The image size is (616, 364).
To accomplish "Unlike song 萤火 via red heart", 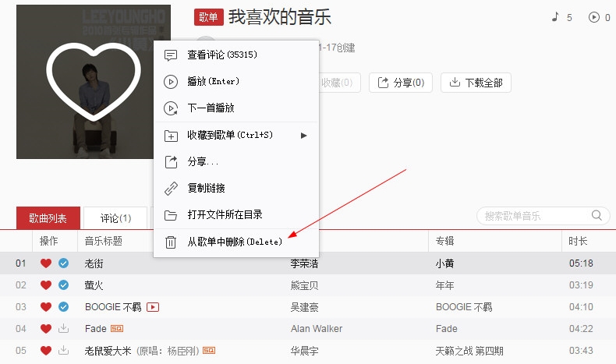I will pos(46,285).
